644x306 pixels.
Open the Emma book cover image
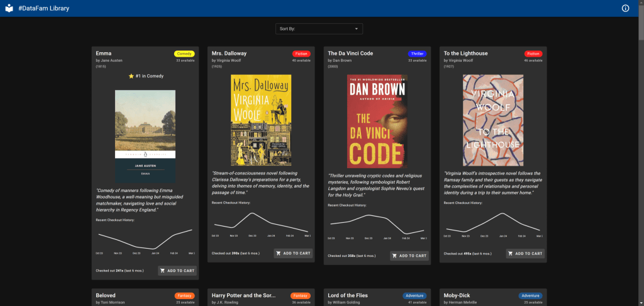(146, 136)
